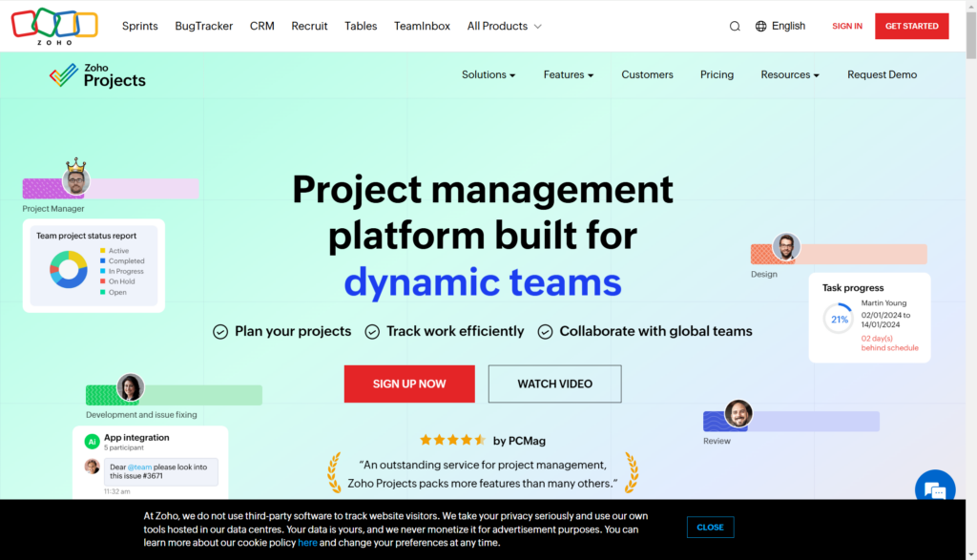This screenshot has height=560, width=977.
Task: Click check icon beside Plan your projects
Action: [220, 332]
